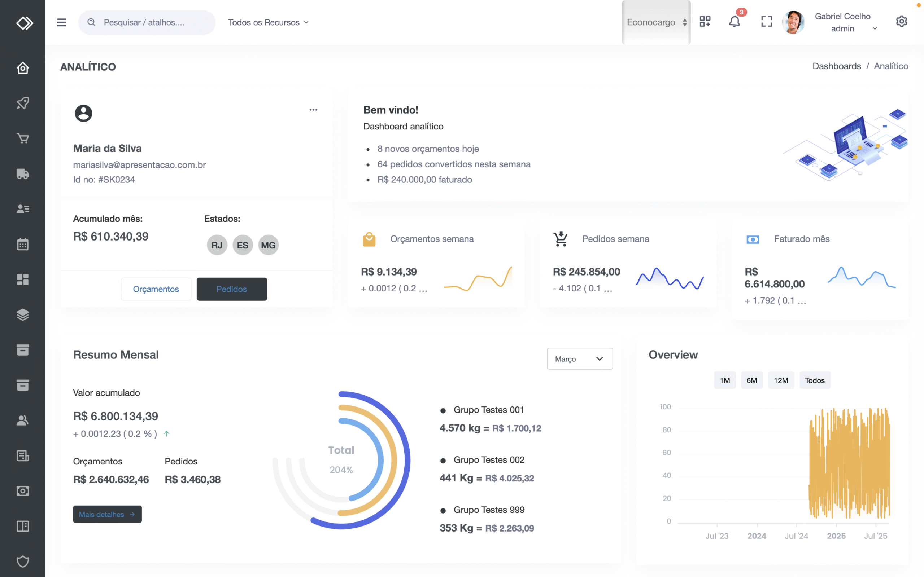Open the rocket icon in sidebar
The width and height of the screenshot is (924, 577).
[x=22, y=103]
